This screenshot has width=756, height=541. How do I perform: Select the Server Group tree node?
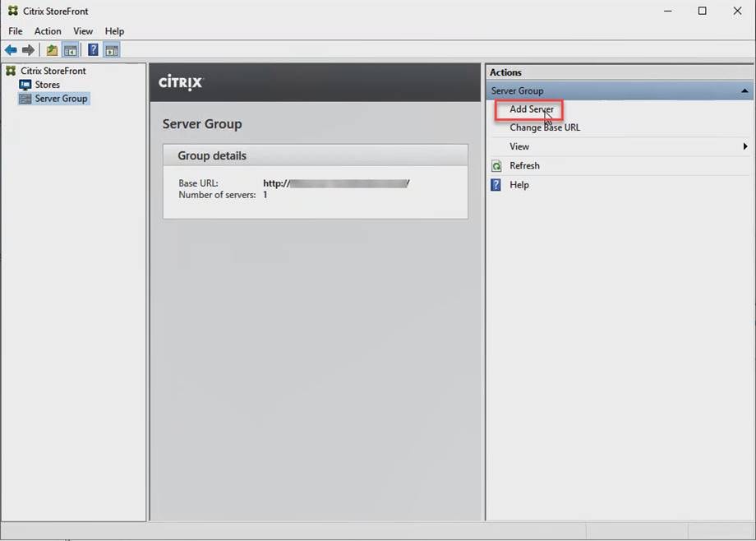61,99
